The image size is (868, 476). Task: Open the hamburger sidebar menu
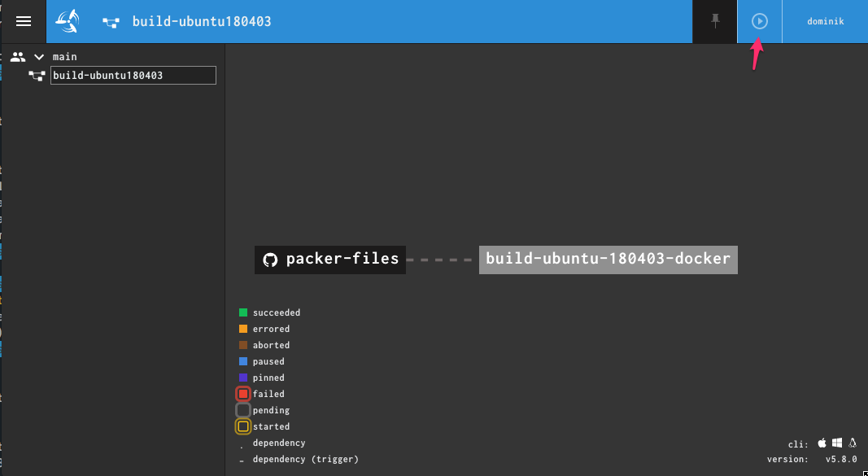coord(24,21)
